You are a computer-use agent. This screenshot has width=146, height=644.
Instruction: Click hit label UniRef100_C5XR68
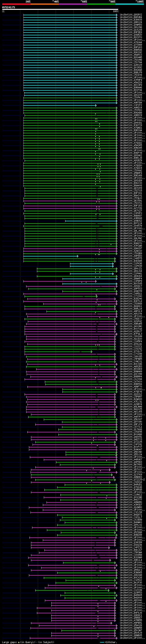pos(131,304)
